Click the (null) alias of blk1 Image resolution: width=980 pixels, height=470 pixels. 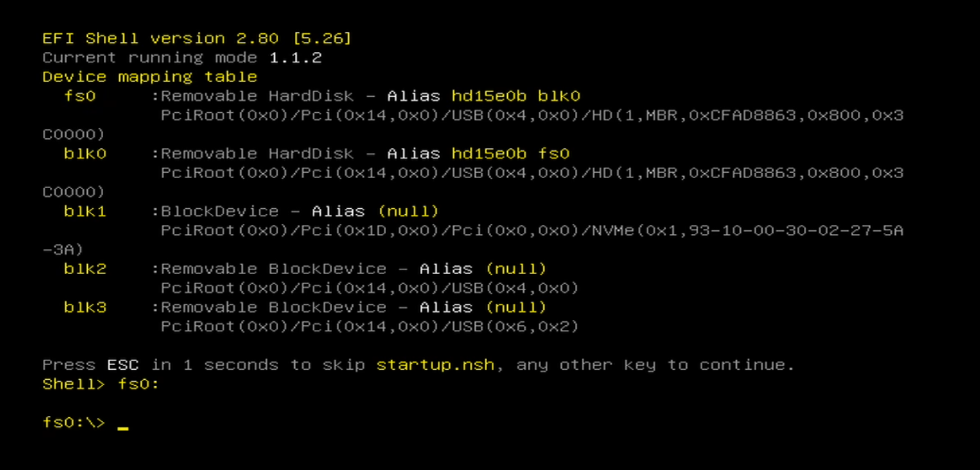pos(408,211)
